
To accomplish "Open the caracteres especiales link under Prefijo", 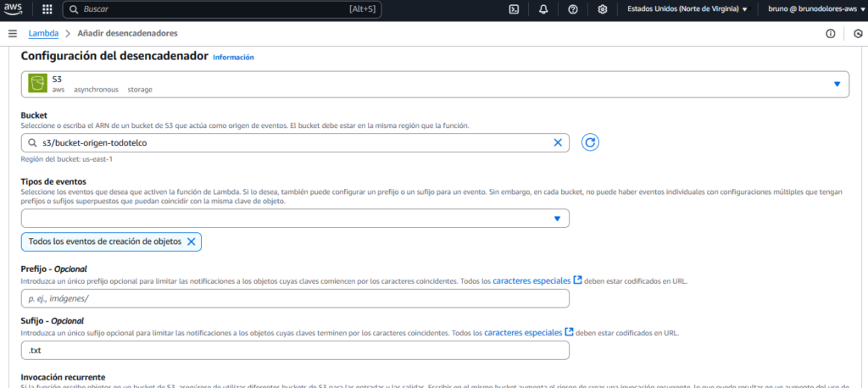I will [537, 280].
